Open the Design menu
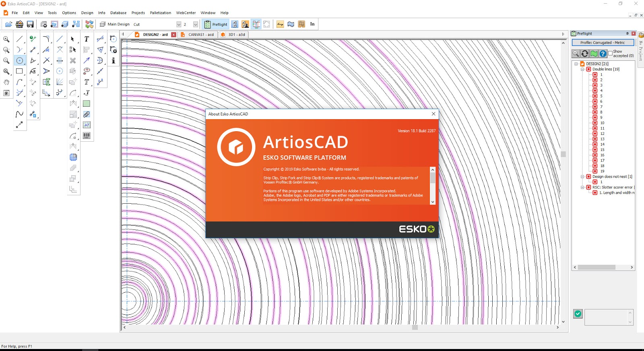This screenshot has width=644, height=351. tap(87, 13)
